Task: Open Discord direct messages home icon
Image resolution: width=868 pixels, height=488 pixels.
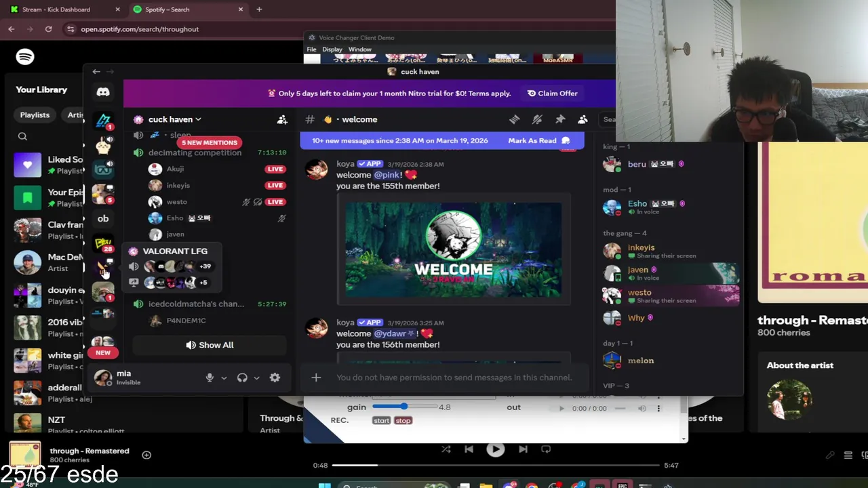Action: [103, 91]
